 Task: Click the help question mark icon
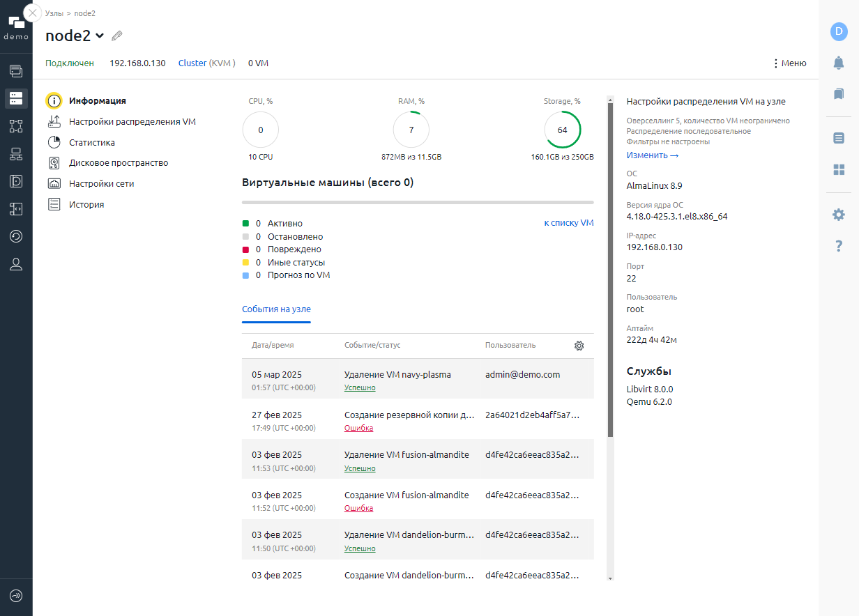(839, 246)
